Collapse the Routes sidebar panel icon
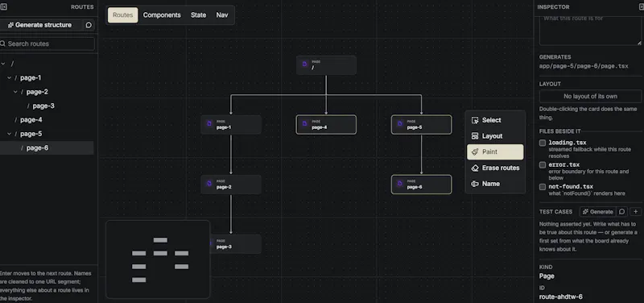 click(x=4, y=7)
